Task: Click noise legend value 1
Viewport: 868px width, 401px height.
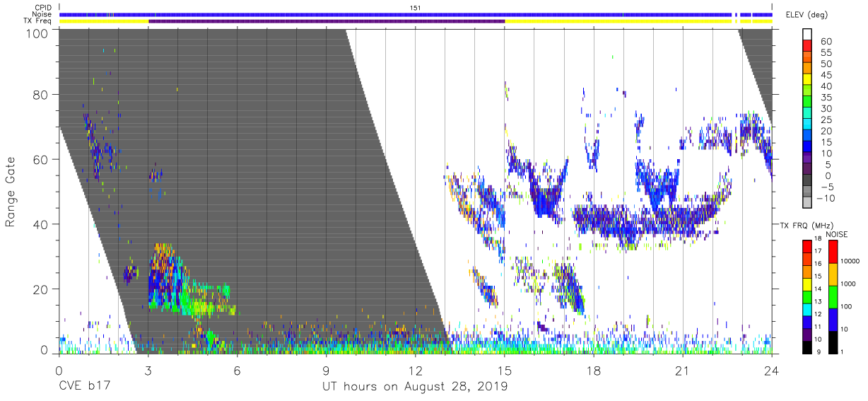Action: (842, 351)
